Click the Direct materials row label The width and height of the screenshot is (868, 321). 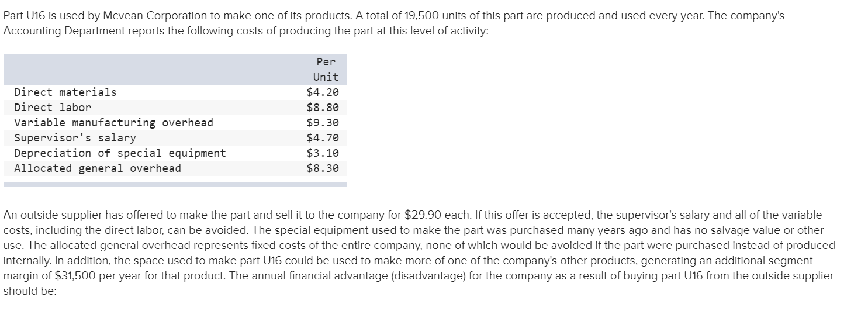[65, 92]
